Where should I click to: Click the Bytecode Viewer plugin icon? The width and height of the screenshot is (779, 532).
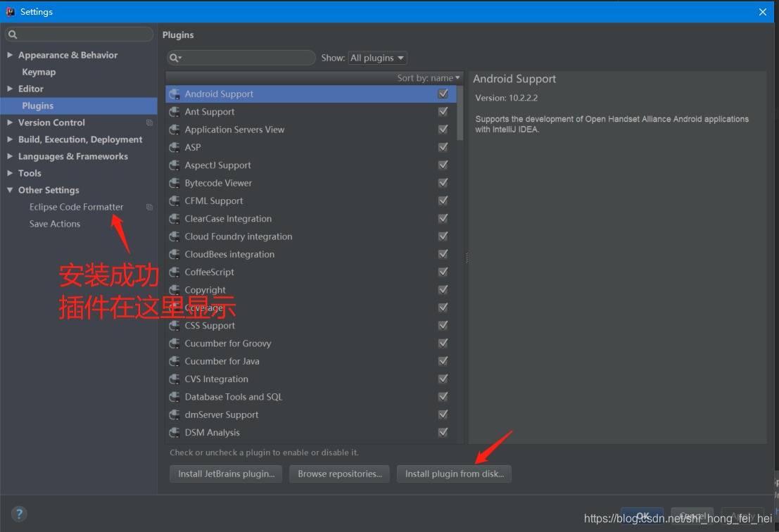coord(175,183)
